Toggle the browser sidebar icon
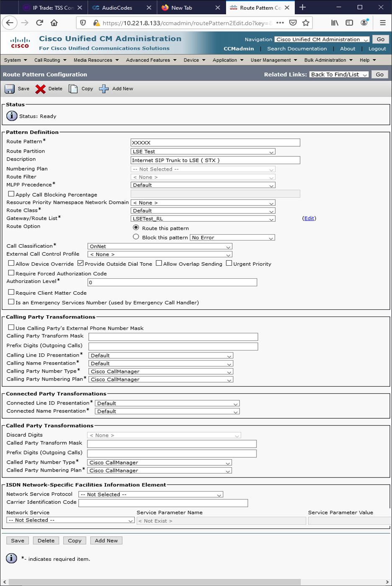 point(349,23)
